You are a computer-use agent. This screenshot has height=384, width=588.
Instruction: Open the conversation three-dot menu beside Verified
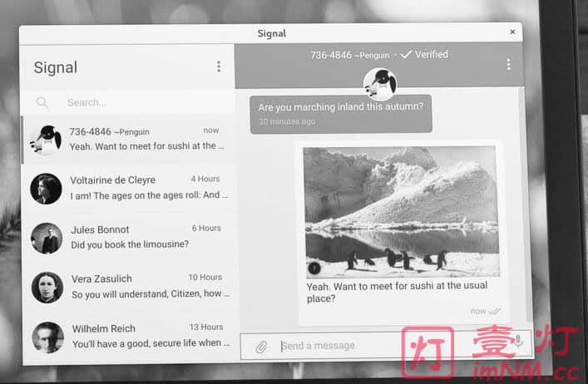[508, 65]
